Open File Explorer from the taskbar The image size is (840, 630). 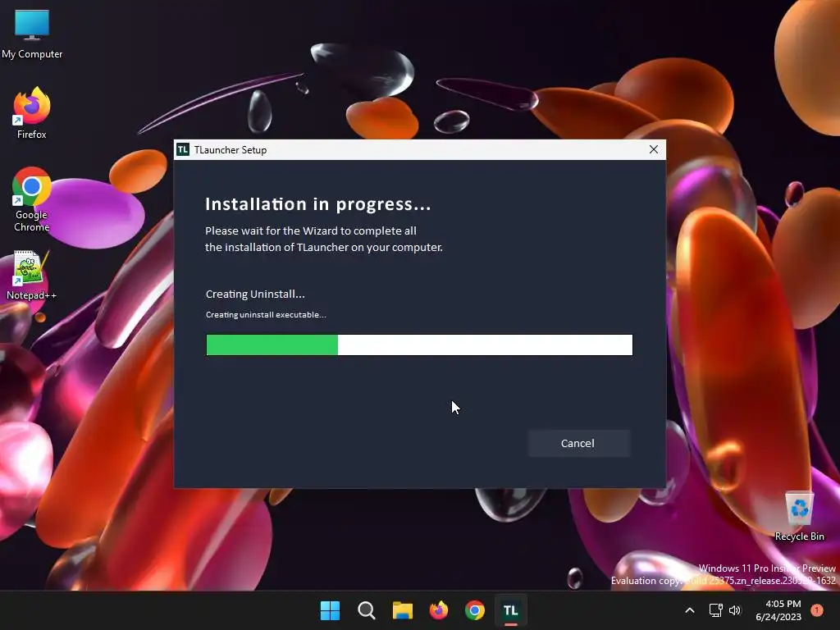402,610
